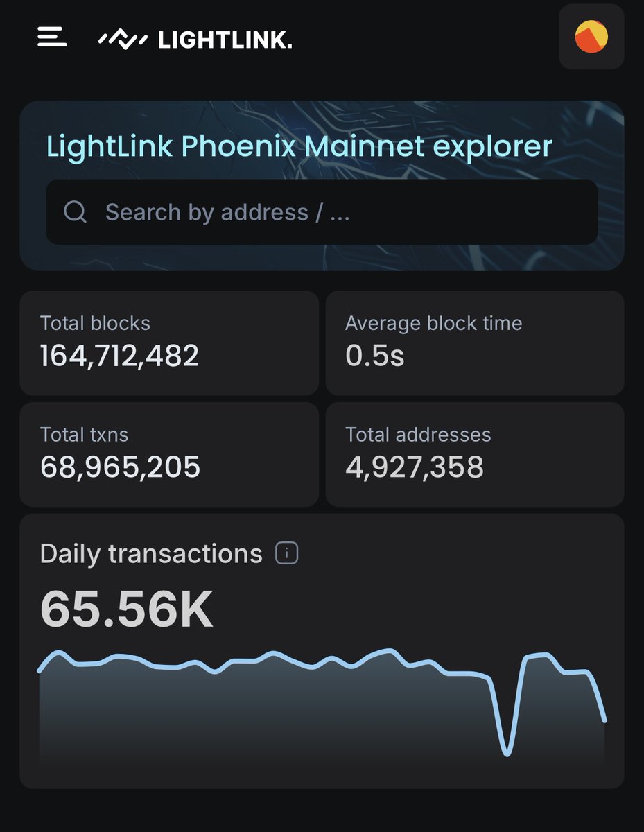The height and width of the screenshot is (832, 644).
Task: Click the LightLink Phoenix Mainnet explorer heading
Action: (299, 147)
